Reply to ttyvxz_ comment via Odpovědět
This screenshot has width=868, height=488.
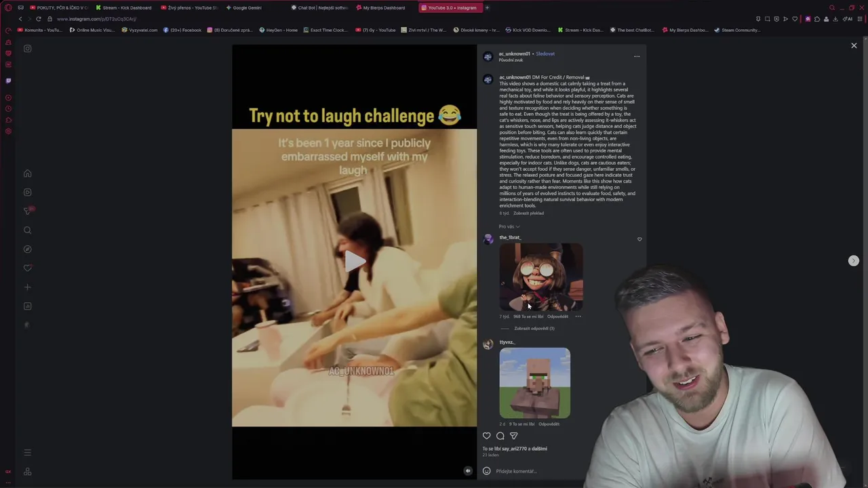[549, 424]
